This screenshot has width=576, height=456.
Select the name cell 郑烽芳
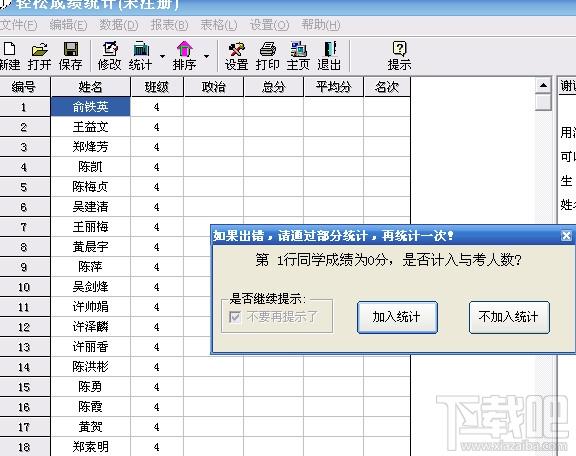[x=90, y=147]
